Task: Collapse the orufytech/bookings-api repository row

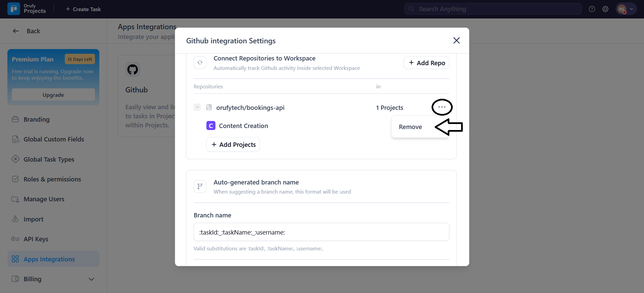Action: click(x=197, y=108)
